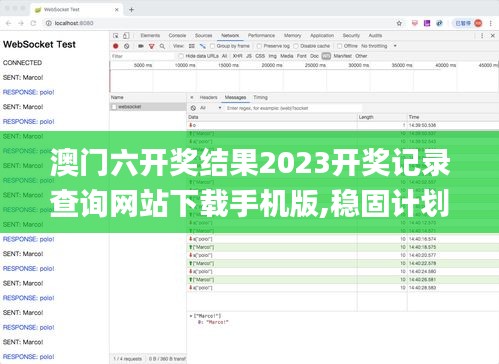Viewport: 499px width, 364px height.
Task: Click the message regex filter field
Action: pyautogui.click(x=293, y=108)
